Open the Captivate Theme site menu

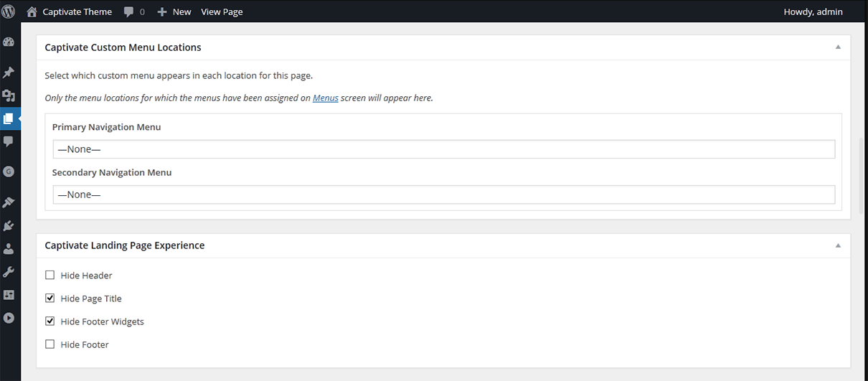click(77, 11)
